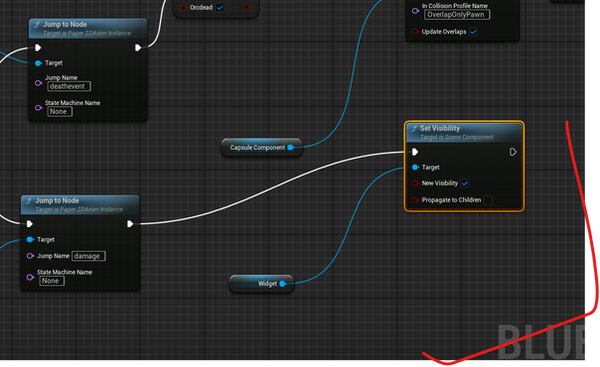Screen dimensions: 600x367
Task: Click 'In Collision Profile Name' label
Action: click(x=455, y=6)
